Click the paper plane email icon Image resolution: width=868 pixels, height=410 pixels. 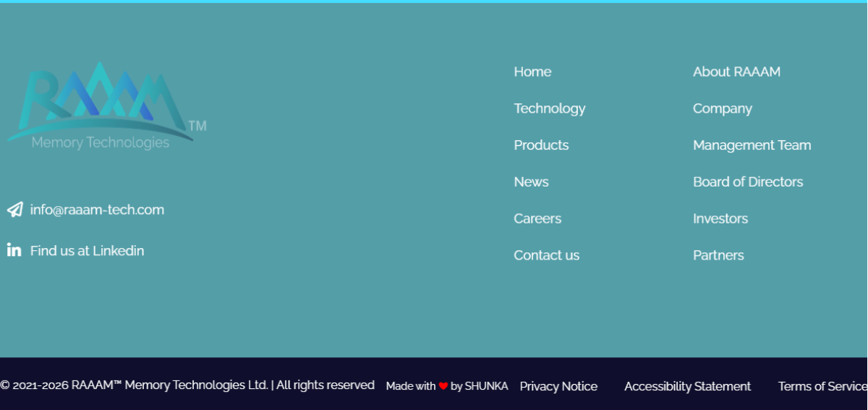coord(15,210)
